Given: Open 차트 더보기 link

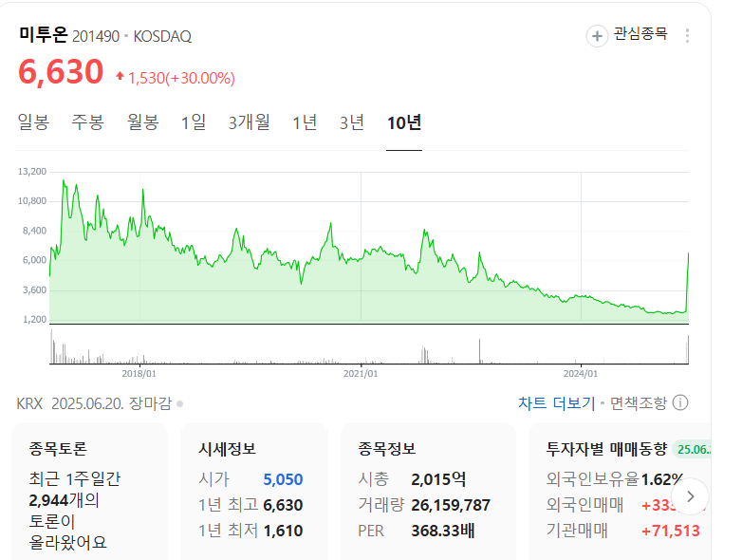Looking at the screenshot, I should click(x=556, y=402).
